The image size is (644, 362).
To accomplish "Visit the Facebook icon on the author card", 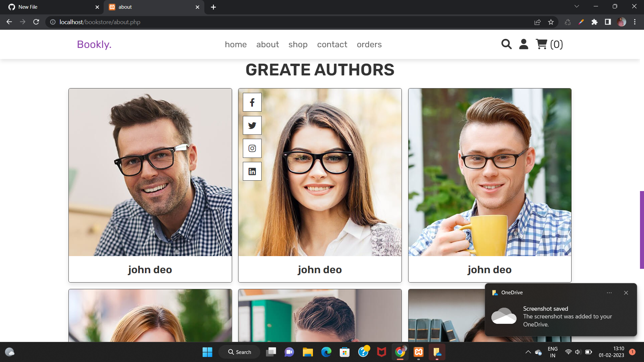I will pyautogui.click(x=252, y=102).
